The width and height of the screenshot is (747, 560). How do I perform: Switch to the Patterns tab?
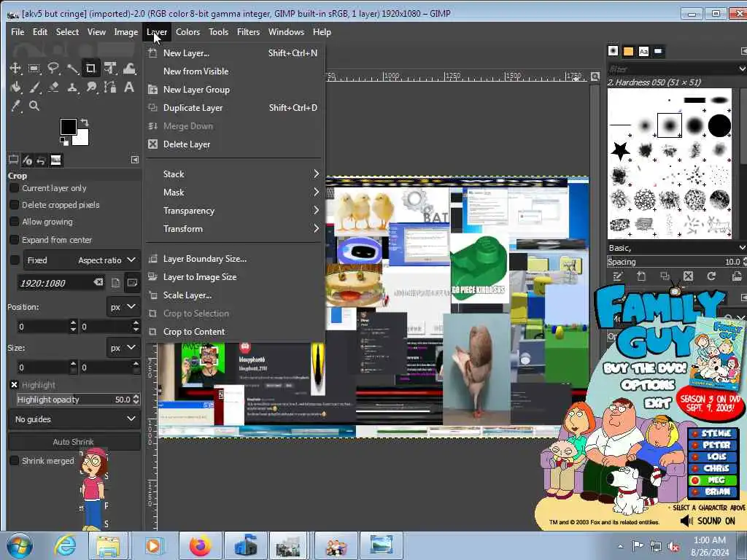point(628,51)
